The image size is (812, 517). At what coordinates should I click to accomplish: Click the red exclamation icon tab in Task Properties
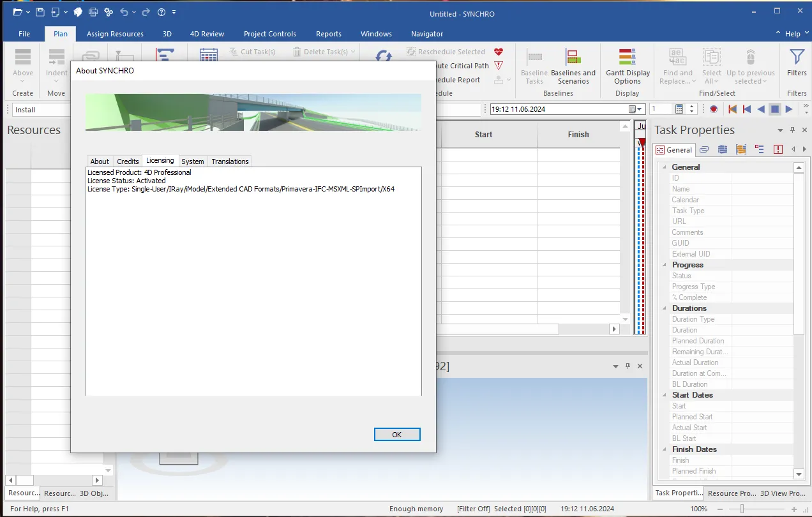pyautogui.click(x=778, y=149)
